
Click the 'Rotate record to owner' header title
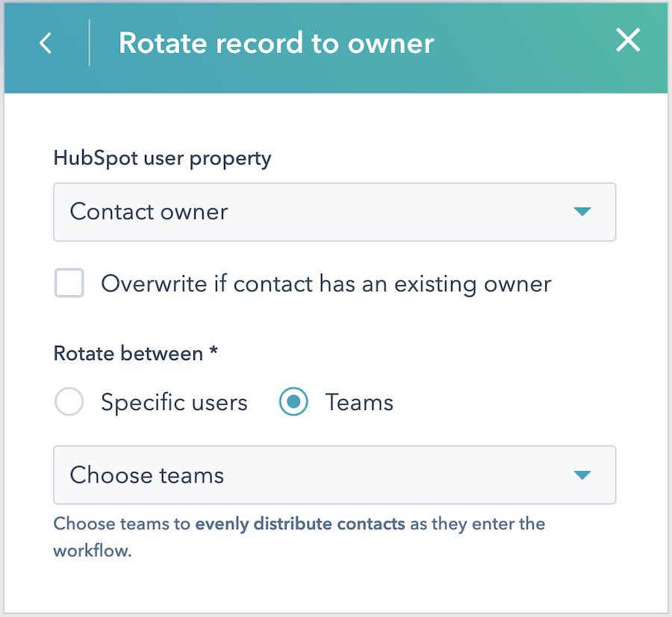pos(276,43)
